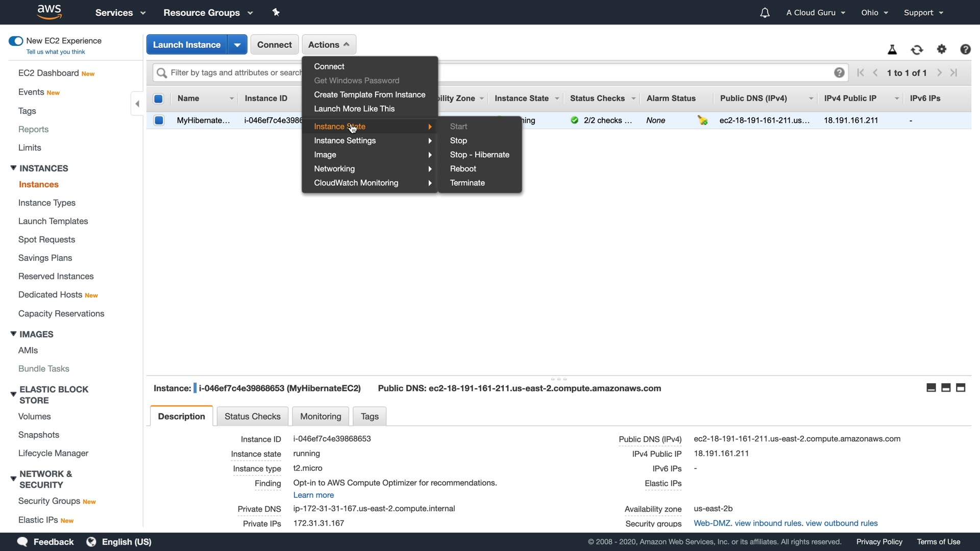This screenshot has height=551, width=980.
Task: Click the pin shortcut icon in navbar
Action: click(x=276, y=12)
